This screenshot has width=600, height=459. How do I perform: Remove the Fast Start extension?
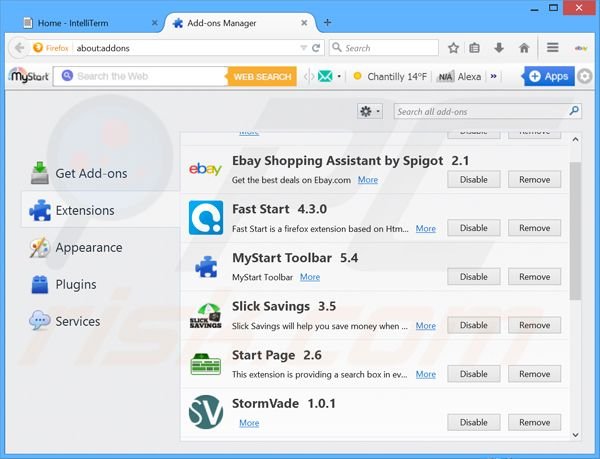535,228
